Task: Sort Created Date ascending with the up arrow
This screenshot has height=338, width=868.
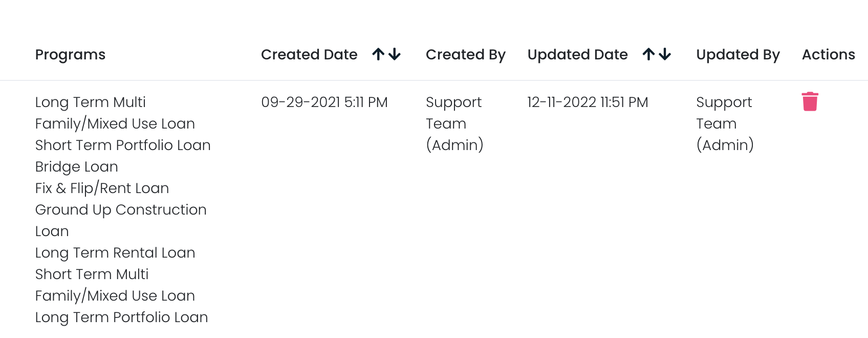Action: 377,54
